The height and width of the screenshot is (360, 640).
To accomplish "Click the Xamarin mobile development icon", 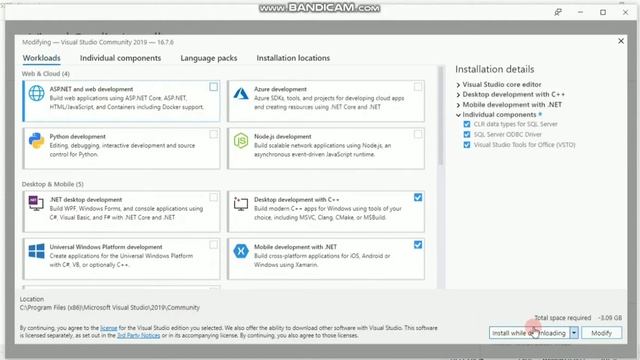I will (x=241, y=251).
